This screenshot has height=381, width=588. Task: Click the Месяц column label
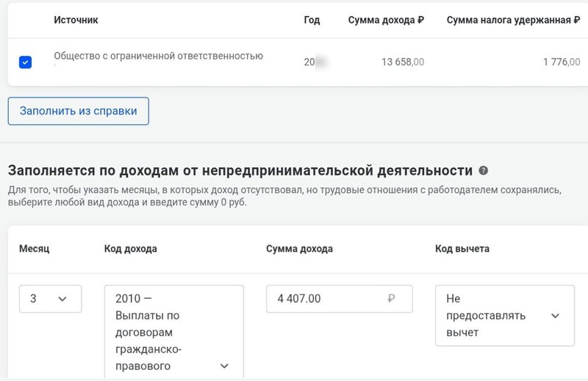click(34, 249)
